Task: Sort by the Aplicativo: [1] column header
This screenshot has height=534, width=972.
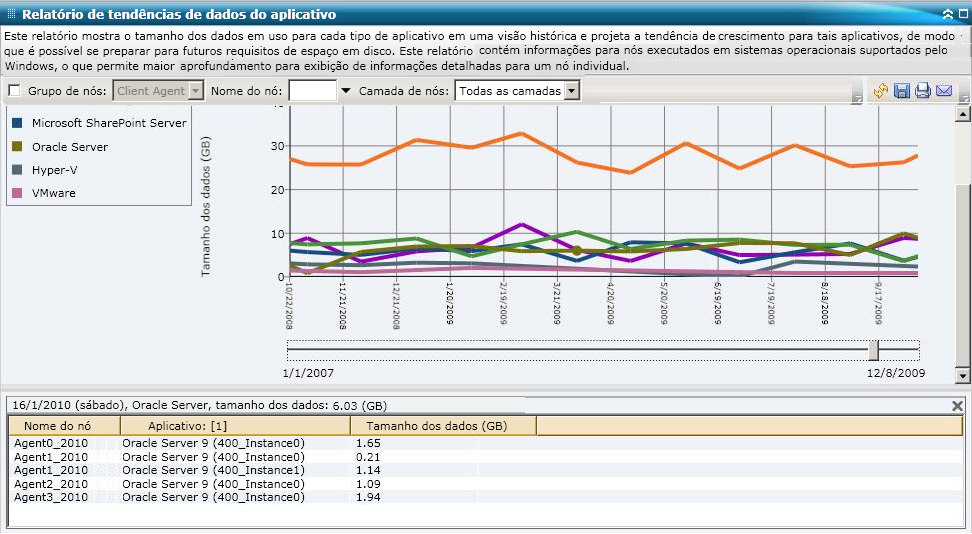Action: [x=236, y=426]
